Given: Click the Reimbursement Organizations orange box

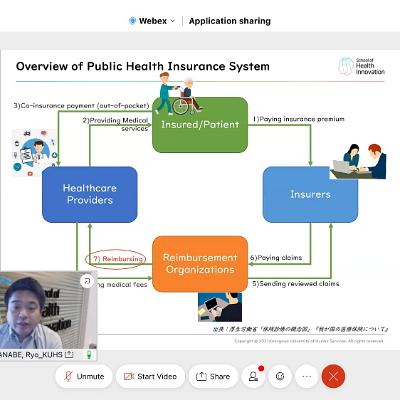Looking at the screenshot, I should (200, 264).
